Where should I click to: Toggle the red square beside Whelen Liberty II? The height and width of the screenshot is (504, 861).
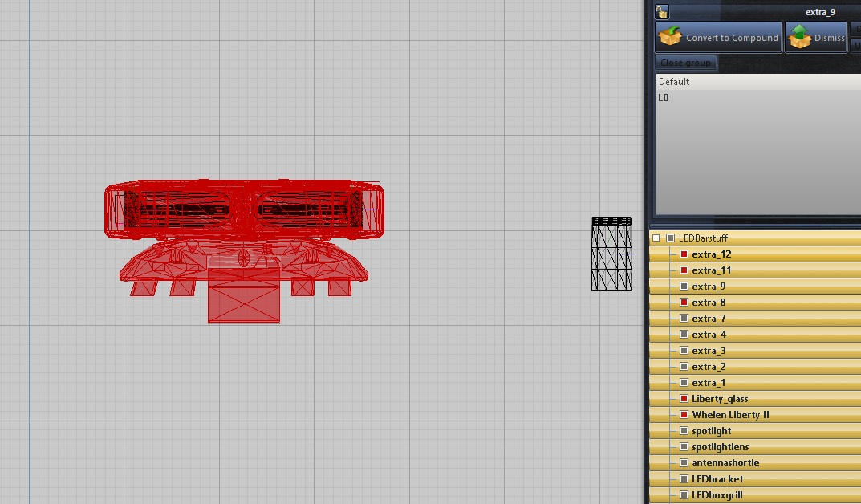point(684,415)
